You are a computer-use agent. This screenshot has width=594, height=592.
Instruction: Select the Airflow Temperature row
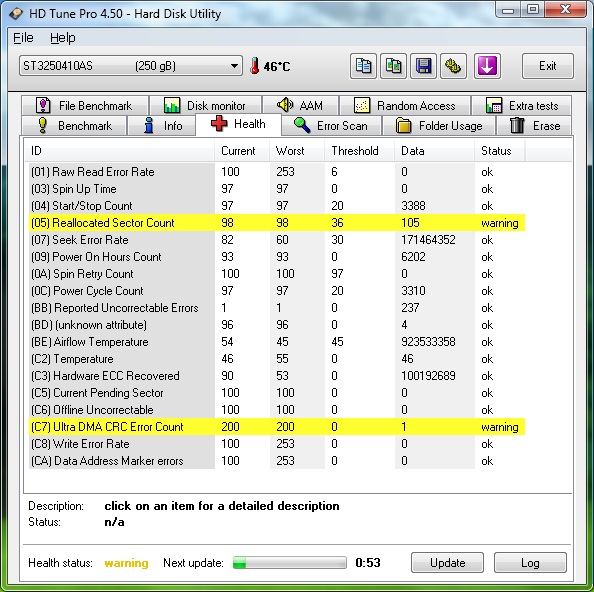(x=277, y=342)
